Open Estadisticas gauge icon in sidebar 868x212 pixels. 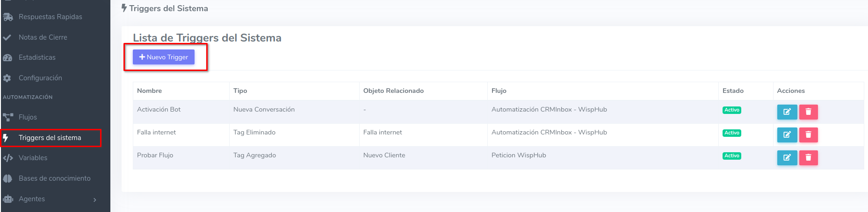[x=7, y=58]
